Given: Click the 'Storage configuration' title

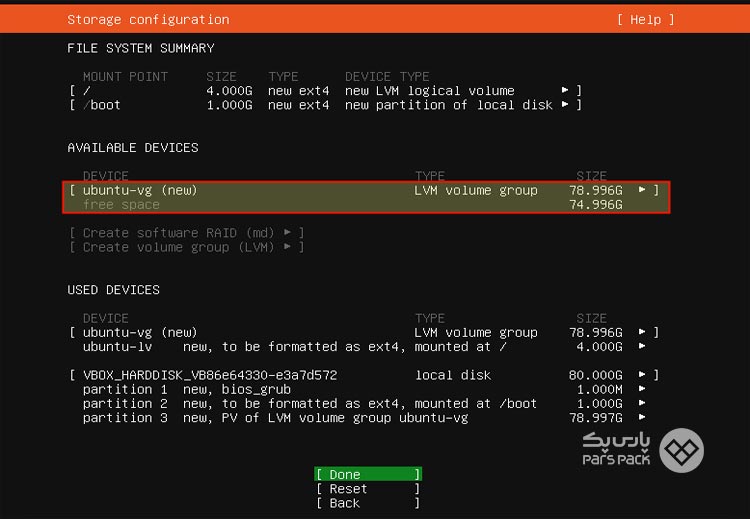Looking at the screenshot, I should (148, 20).
